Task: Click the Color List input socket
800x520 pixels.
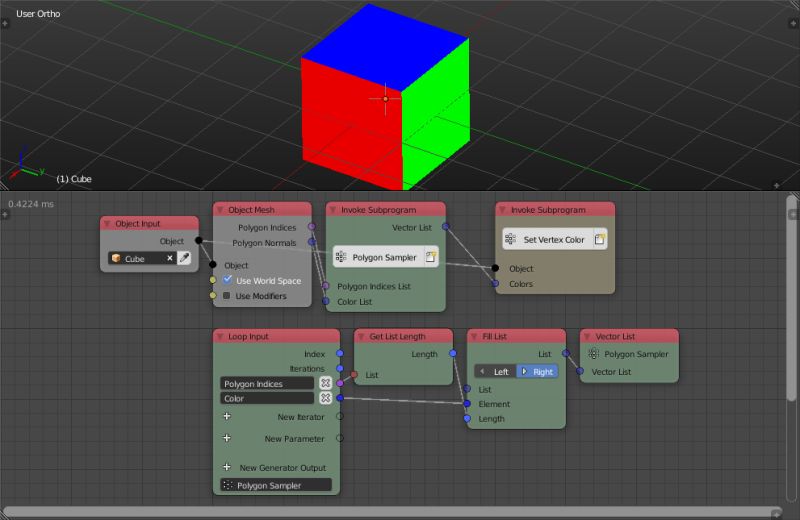Action: (x=326, y=302)
